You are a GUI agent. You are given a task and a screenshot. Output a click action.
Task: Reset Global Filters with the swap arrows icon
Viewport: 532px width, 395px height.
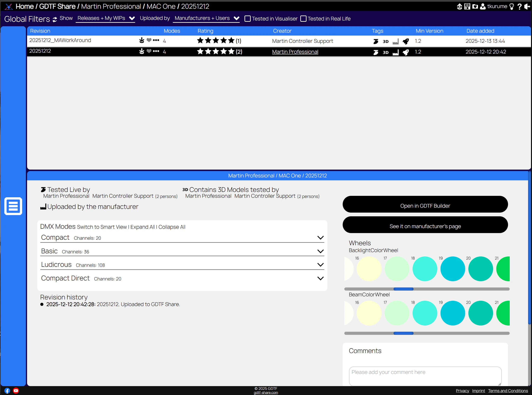coord(55,19)
